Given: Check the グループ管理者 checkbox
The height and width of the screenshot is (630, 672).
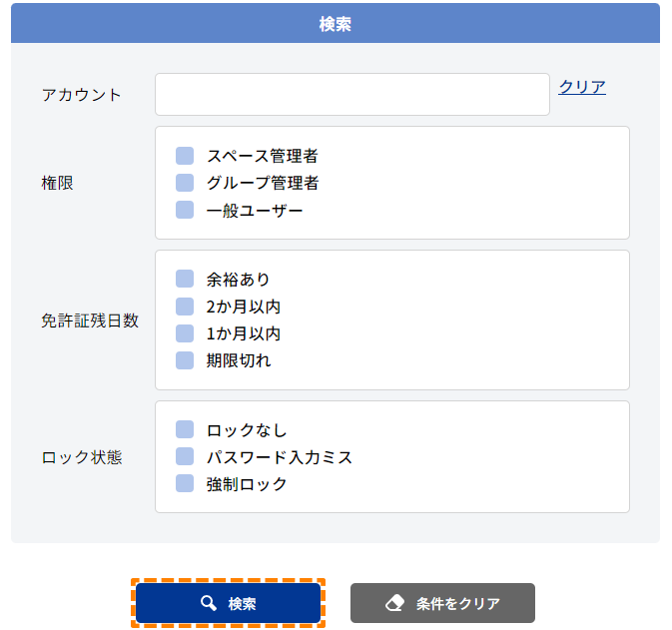Looking at the screenshot, I should point(185,183).
